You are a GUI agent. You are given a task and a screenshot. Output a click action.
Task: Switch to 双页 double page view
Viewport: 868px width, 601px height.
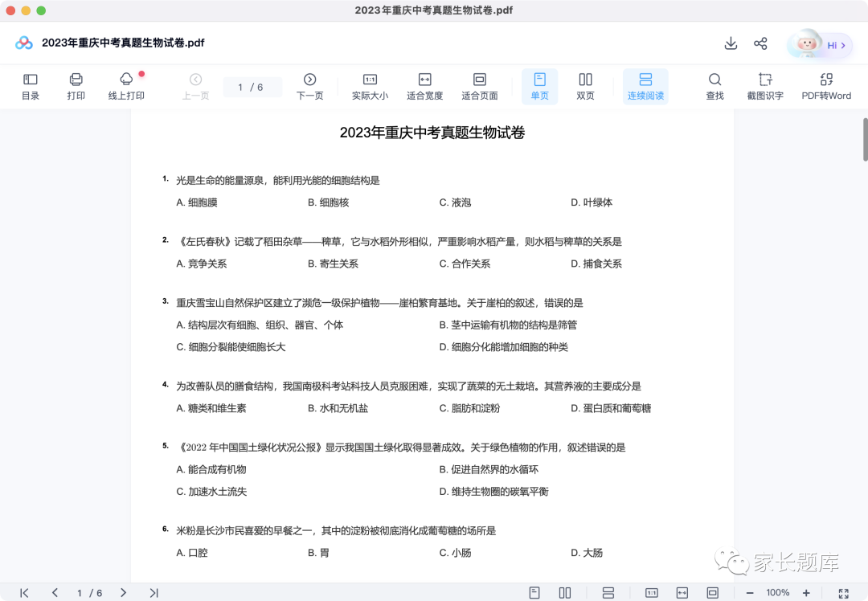[585, 86]
